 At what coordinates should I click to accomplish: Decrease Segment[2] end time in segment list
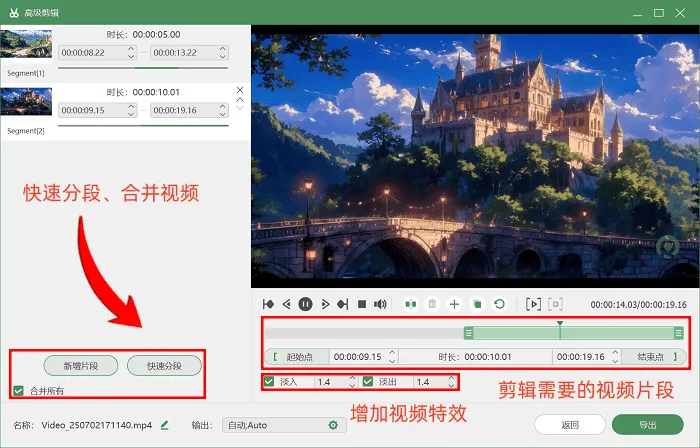click(x=223, y=114)
